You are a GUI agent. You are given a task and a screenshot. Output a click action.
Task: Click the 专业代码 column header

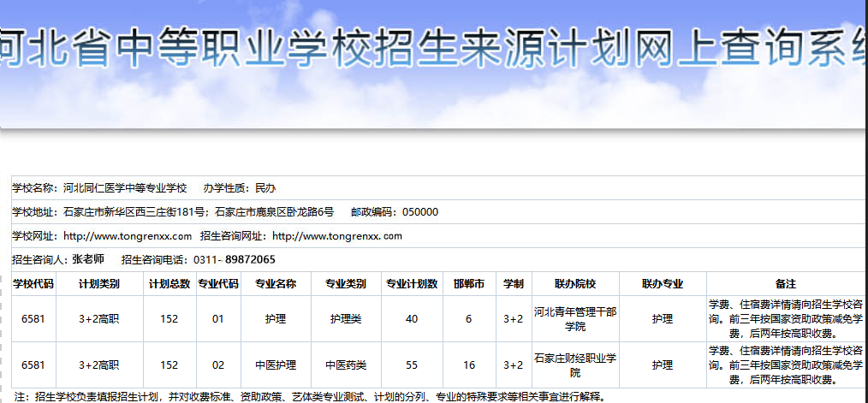(218, 284)
